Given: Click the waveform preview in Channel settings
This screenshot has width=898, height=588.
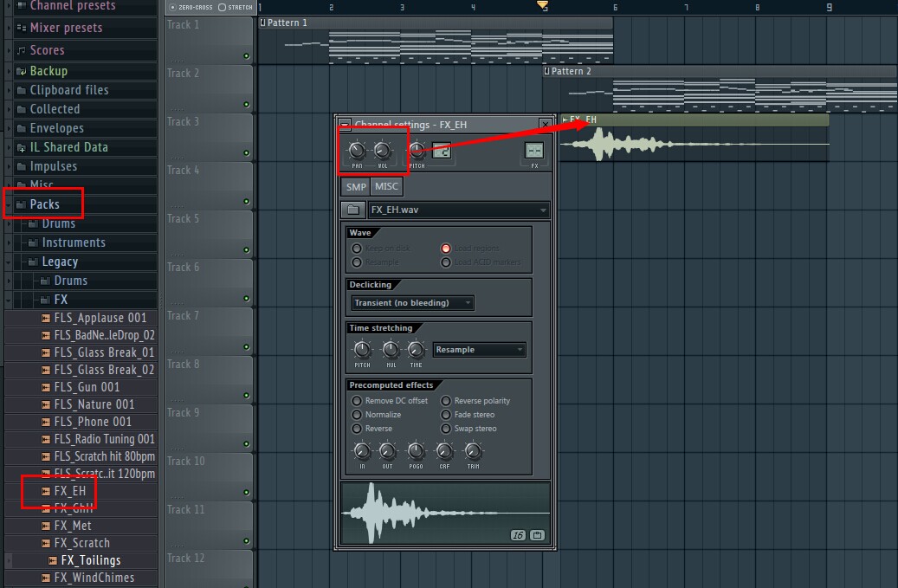Looking at the screenshot, I should click(x=446, y=513).
